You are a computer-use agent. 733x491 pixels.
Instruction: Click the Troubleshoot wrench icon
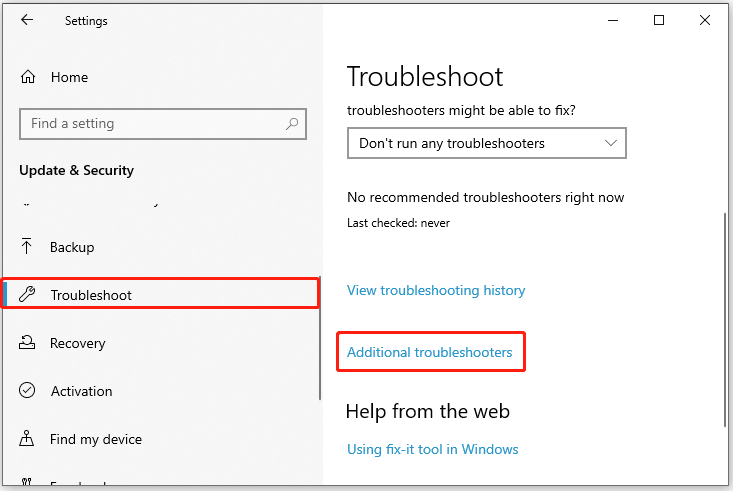tap(27, 294)
